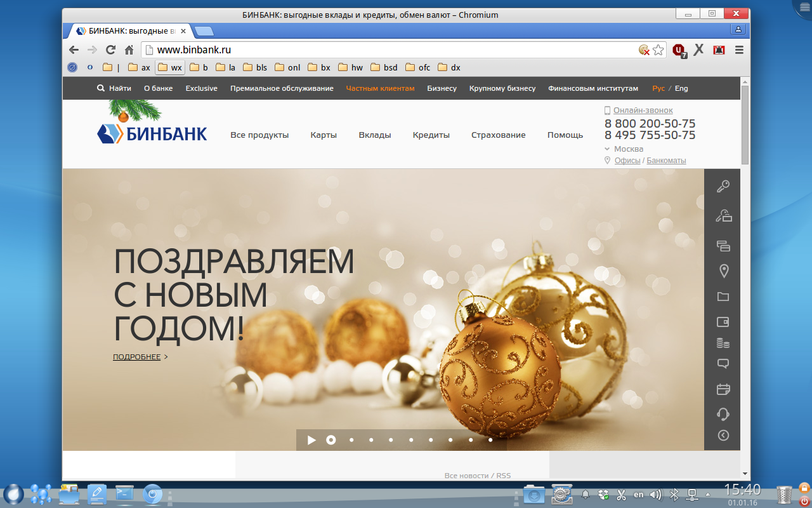Collapse the sidebar with the circled arrow

point(723,435)
